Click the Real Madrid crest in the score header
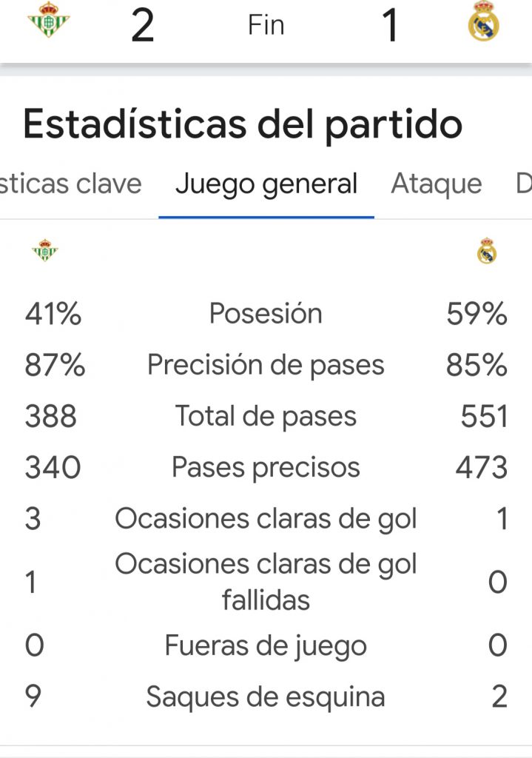The width and height of the screenshot is (532, 758). click(x=484, y=22)
